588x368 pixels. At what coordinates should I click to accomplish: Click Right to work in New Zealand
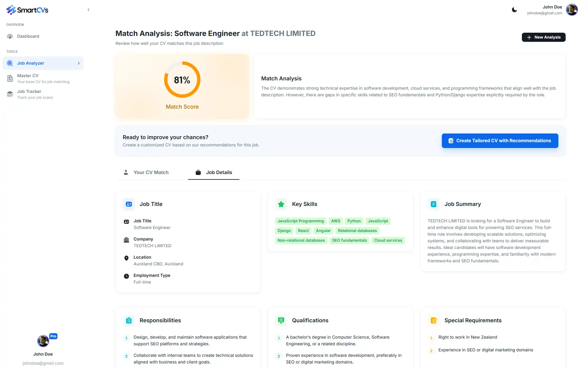click(x=468, y=337)
